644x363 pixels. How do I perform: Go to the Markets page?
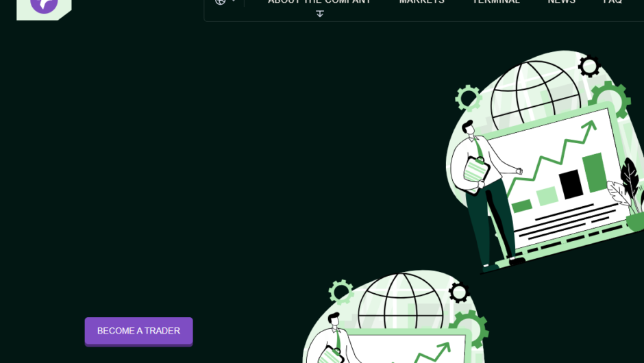tap(421, 2)
